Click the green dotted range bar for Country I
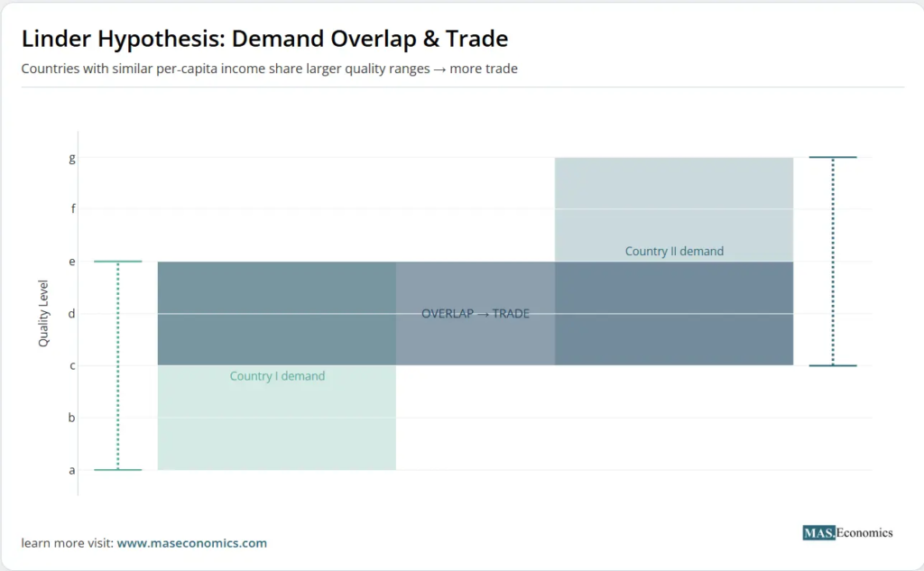 (118, 365)
